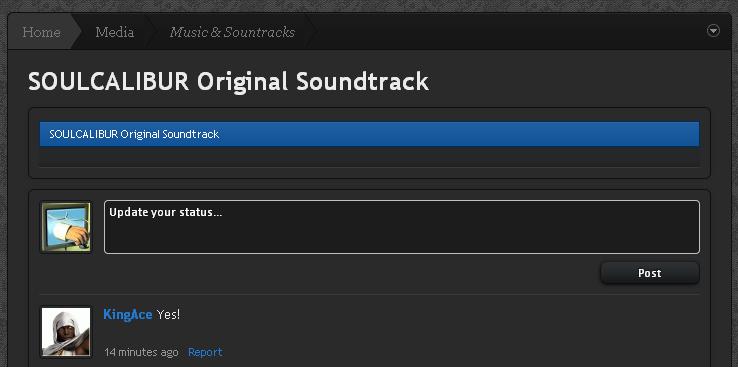Expand the options dropdown on the breadcrumb bar
Image resolution: width=738 pixels, height=367 pixels.
pos(714,31)
